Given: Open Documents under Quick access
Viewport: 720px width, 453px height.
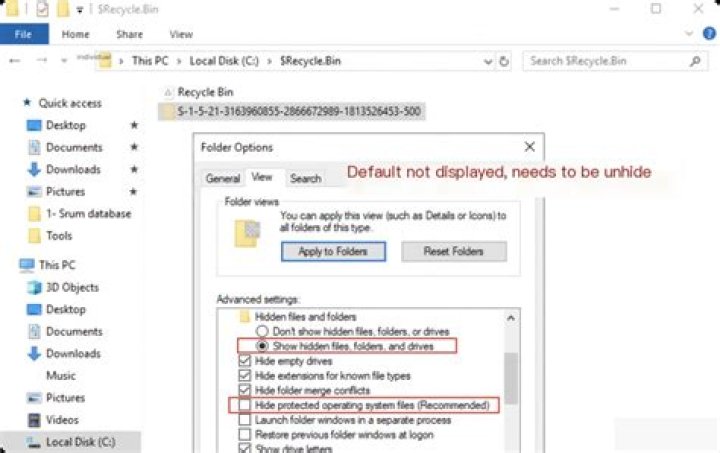Looking at the screenshot, I should 74,147.
